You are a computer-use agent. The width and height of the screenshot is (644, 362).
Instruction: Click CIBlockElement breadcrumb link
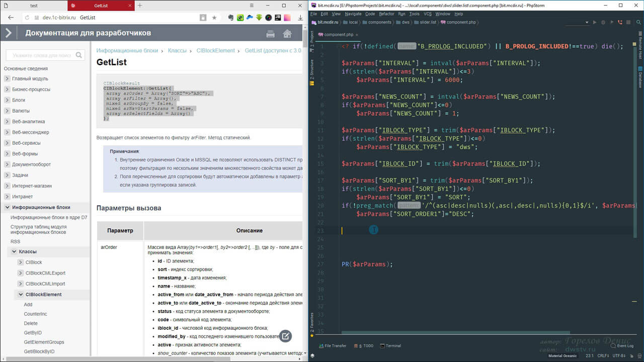pos(216,51)
